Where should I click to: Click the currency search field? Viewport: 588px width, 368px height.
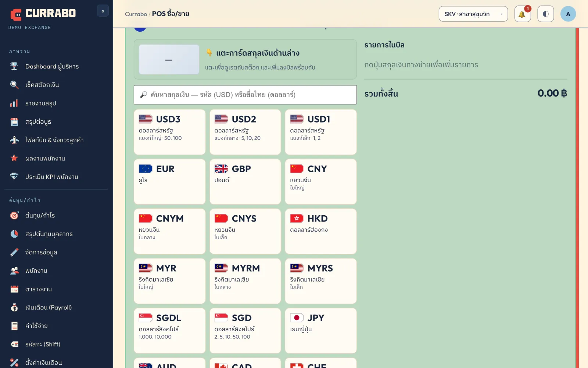click(x=245, y=95)
